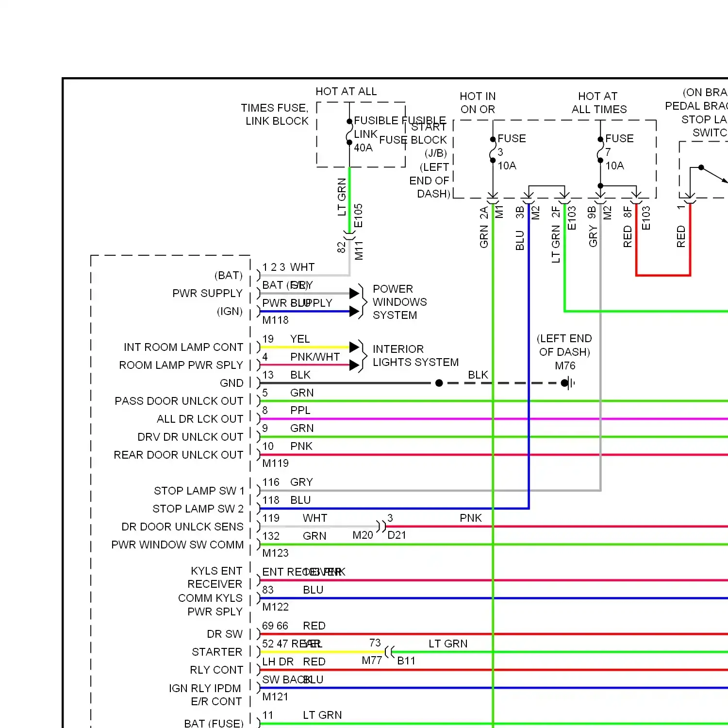Click the 'INTERIOR LIGHTS SYSTEM' label

point(415,356)
